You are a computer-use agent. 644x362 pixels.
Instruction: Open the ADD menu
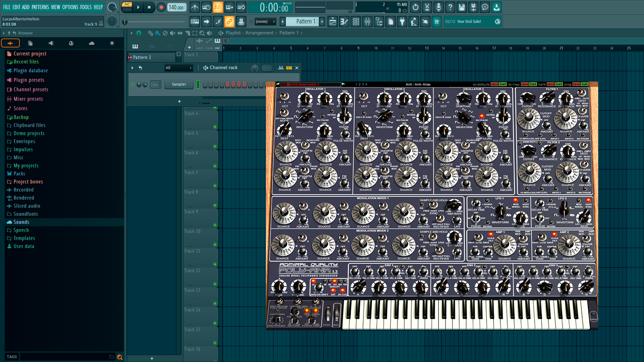coord(25,7)
